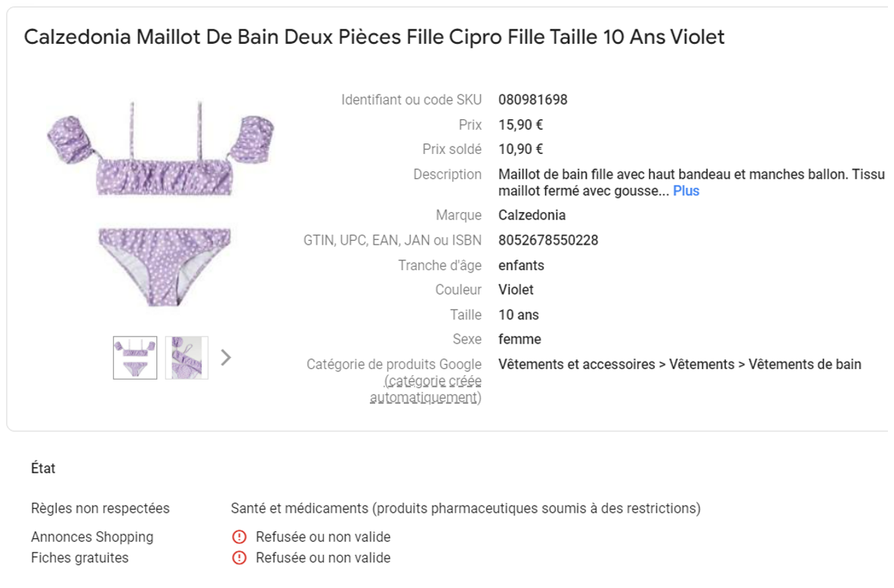Select the first bikini thumbnail
The height and width of the screenshot is (588, 894).
pos(135,358)
